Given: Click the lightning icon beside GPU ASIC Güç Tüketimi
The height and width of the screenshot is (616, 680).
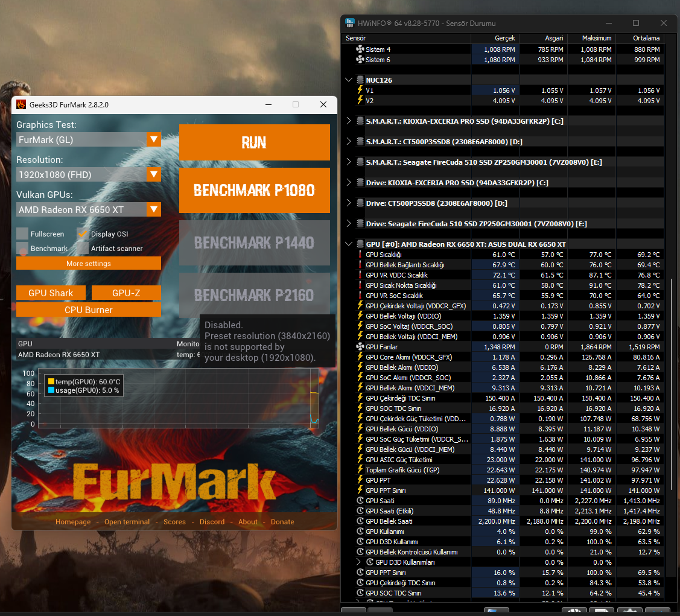Looking at the screenshot, I should click(x=360, y=460).
